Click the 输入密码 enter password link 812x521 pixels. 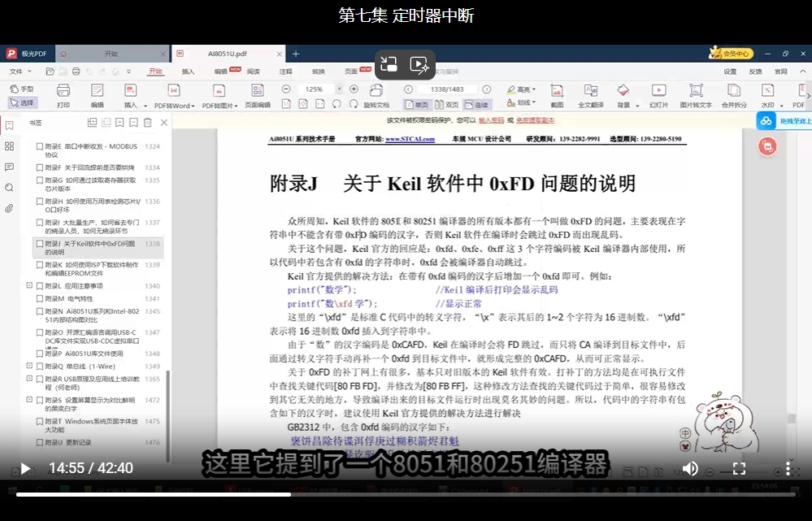click(x=491, y=120)
